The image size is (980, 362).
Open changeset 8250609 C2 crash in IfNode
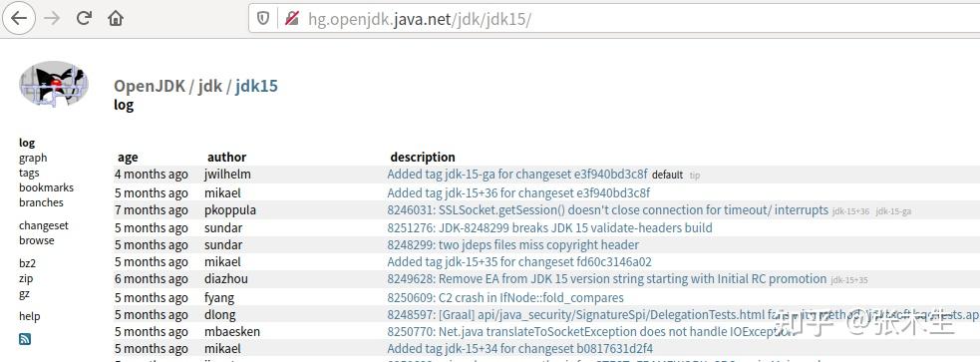tap(505, 297)
